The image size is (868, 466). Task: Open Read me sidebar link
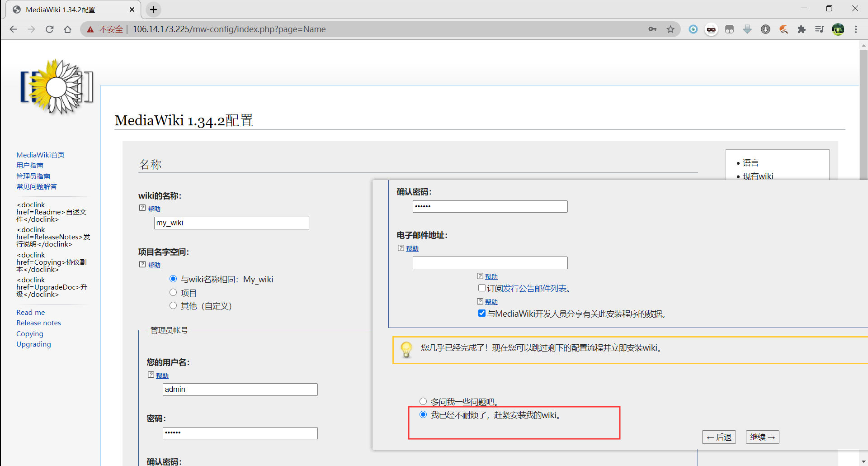pos(31,313)
